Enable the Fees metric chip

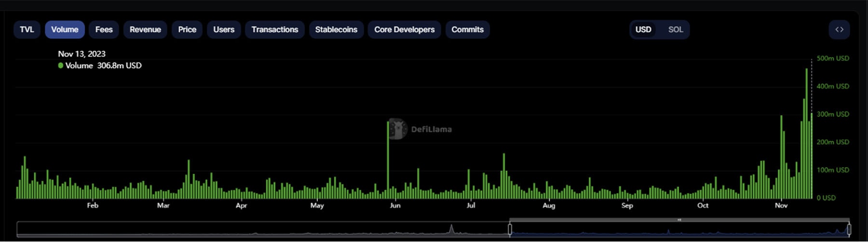point(104,29)
